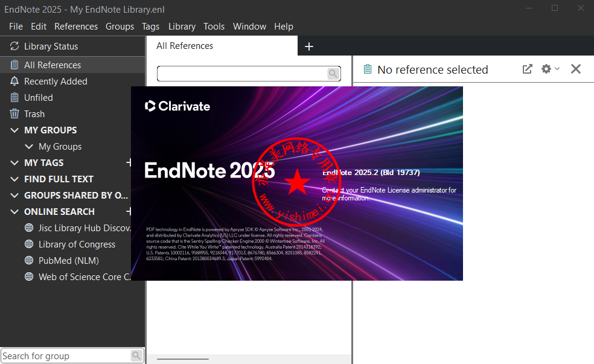Click the group search magnifier icon

136,356
